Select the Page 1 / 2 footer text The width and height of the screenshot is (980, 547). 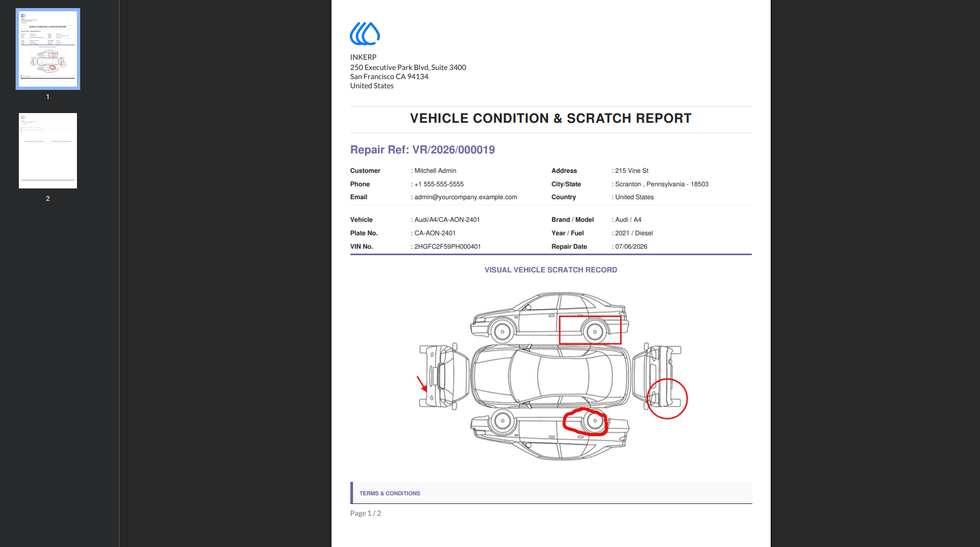tap(365, 513)
